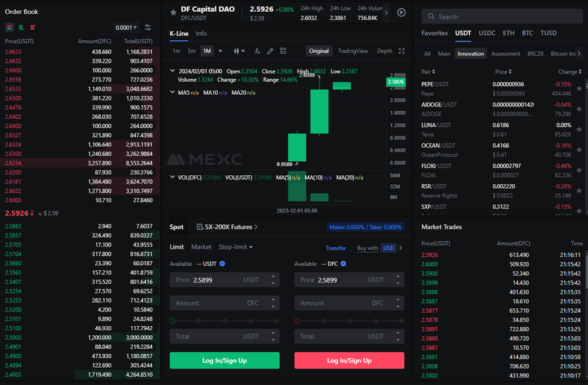Filter markets by BRC20 category
Image resolution: width=588 pixels, height=385 pixels.
(x=535, y=53)
